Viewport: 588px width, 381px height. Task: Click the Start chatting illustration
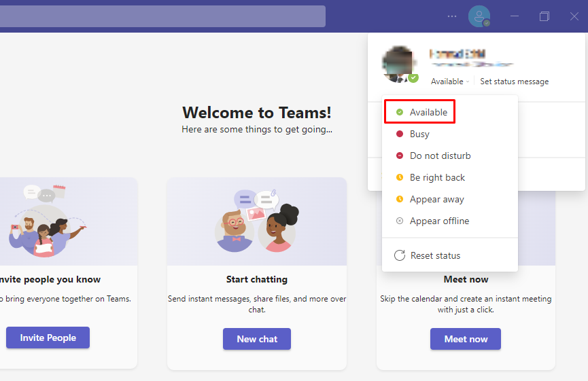(257, 221)
